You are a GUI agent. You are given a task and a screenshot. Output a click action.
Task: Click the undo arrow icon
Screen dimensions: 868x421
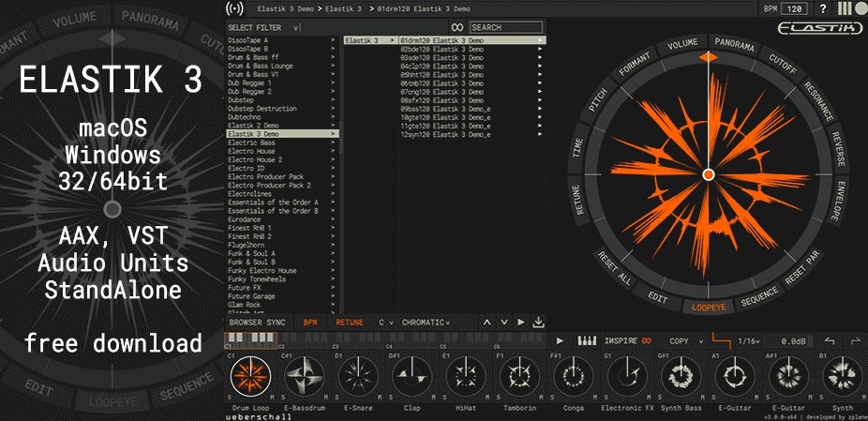(x=829, y=341)
